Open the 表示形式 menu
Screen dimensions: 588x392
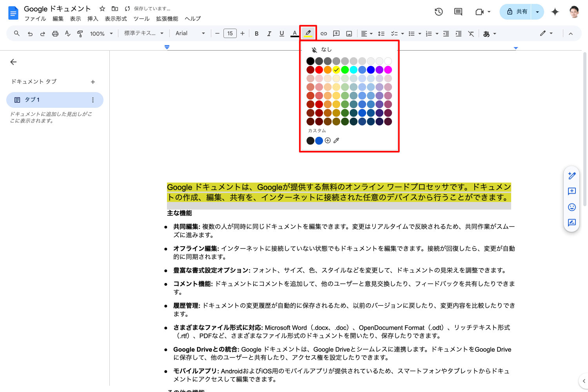tap(116, 19)
